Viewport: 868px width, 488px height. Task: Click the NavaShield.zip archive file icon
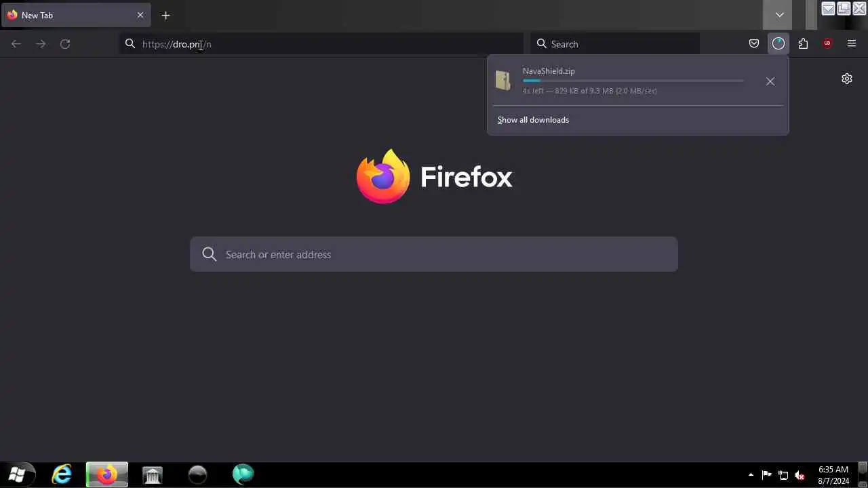pos(503,81)
